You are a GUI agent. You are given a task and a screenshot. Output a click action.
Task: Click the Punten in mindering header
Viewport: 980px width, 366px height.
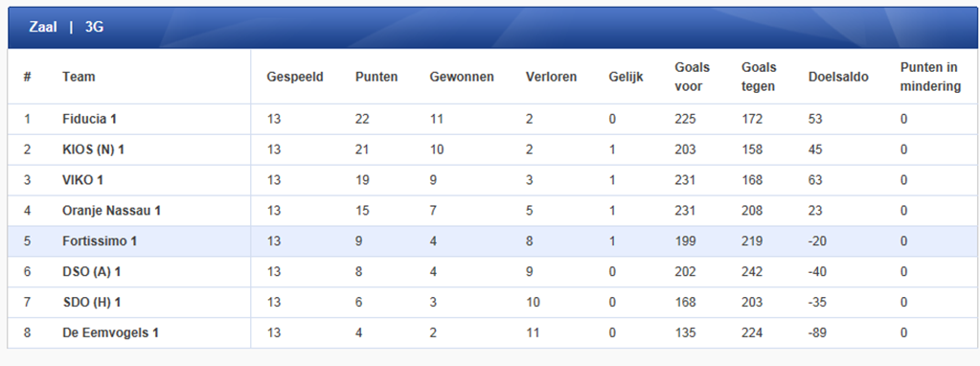pyautogui.click(x=930, y=77)
